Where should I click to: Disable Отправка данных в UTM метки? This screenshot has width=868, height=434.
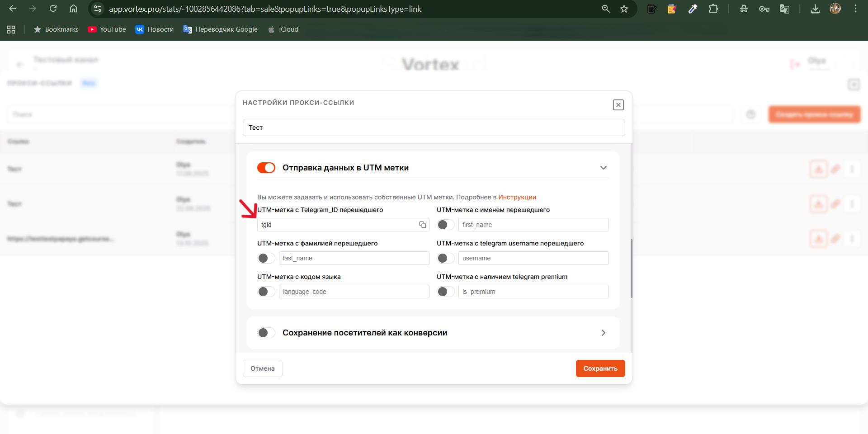click(266, 167)
